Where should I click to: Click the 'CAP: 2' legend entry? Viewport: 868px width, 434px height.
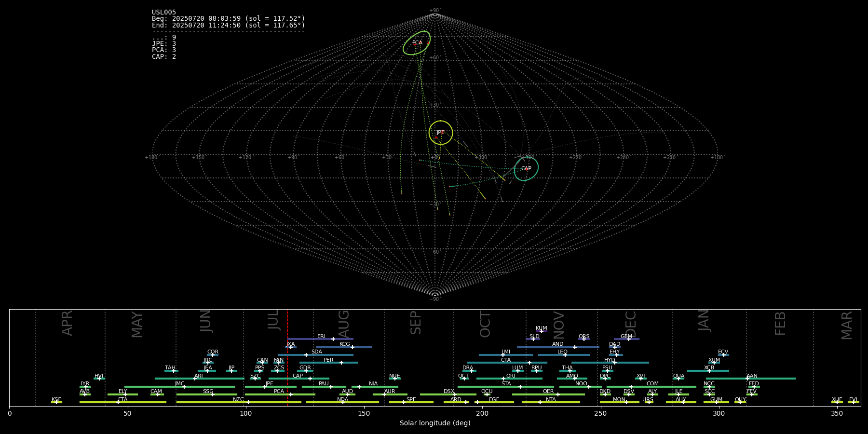164,56
